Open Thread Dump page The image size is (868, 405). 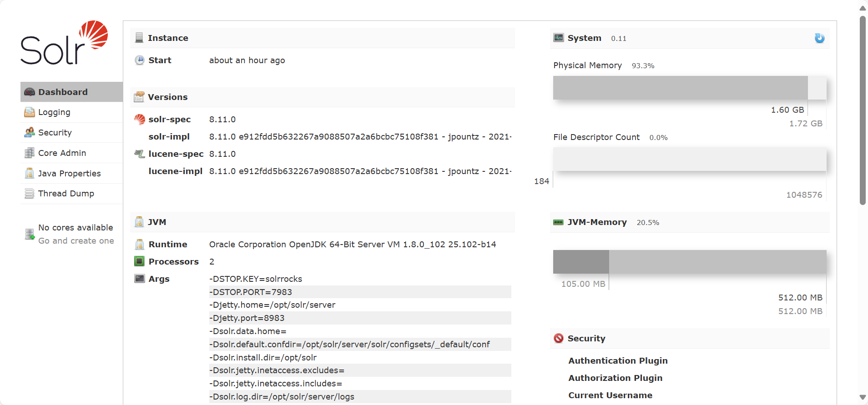[71, 194]
